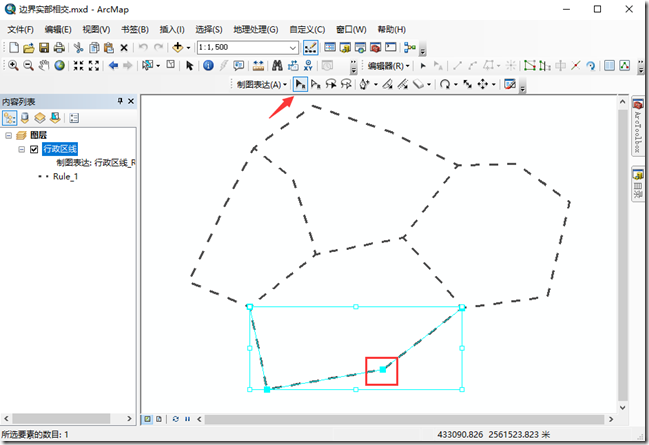Activate the Measure ruler tool
Image resolution: width=649 pixels, height=445 pixels.
click(258, 65)
